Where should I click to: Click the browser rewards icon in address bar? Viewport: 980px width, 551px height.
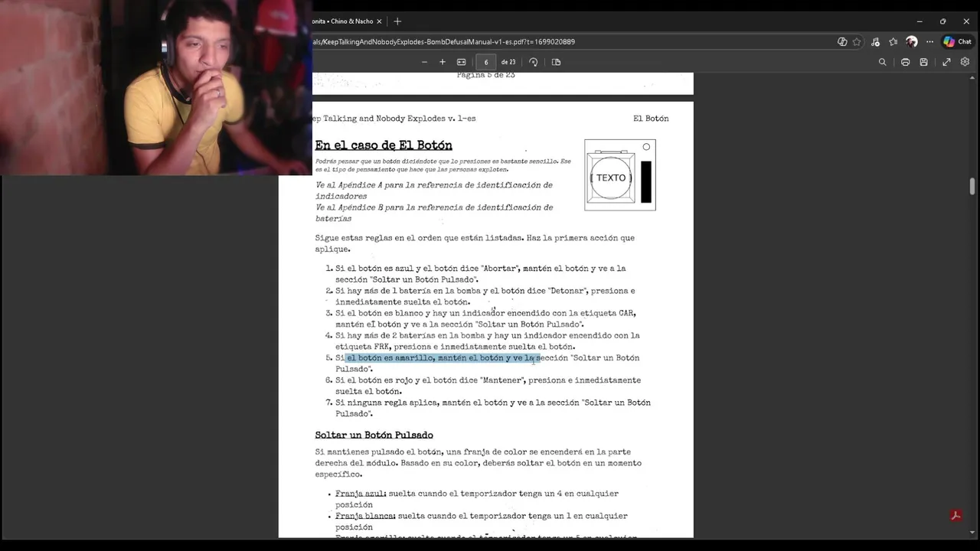coord(842,42)
